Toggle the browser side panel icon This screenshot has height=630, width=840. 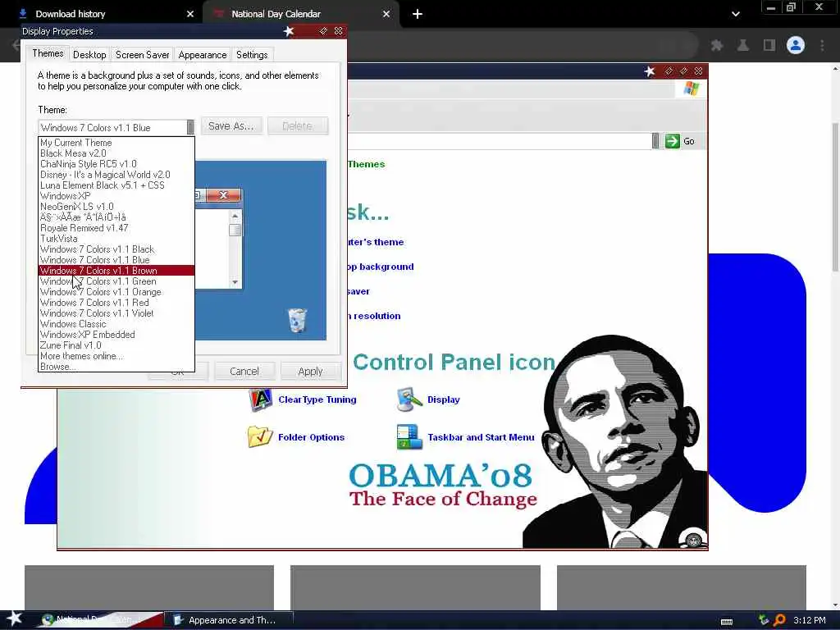click(769, 46)
